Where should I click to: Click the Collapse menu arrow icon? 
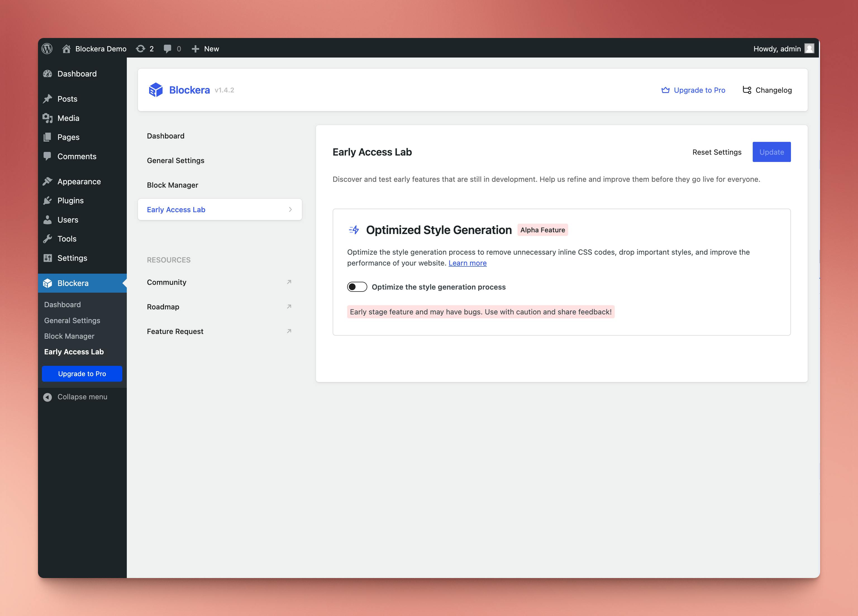[x=47, y=397]
